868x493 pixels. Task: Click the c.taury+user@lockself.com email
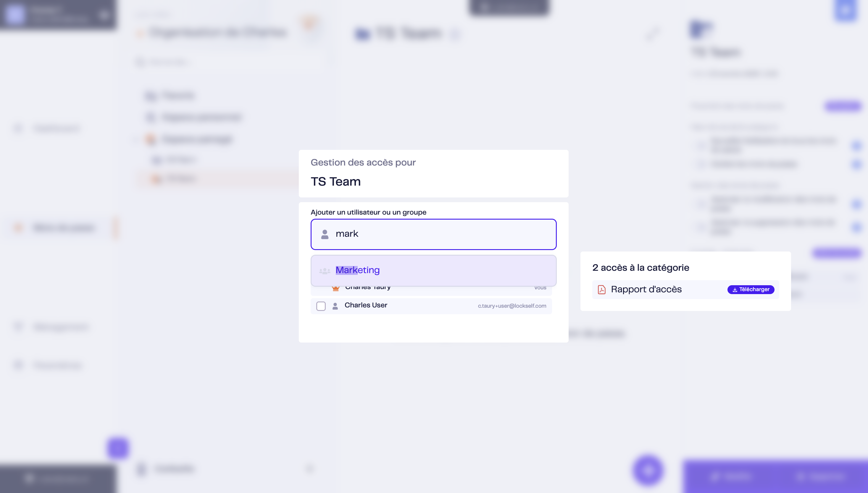512,306
